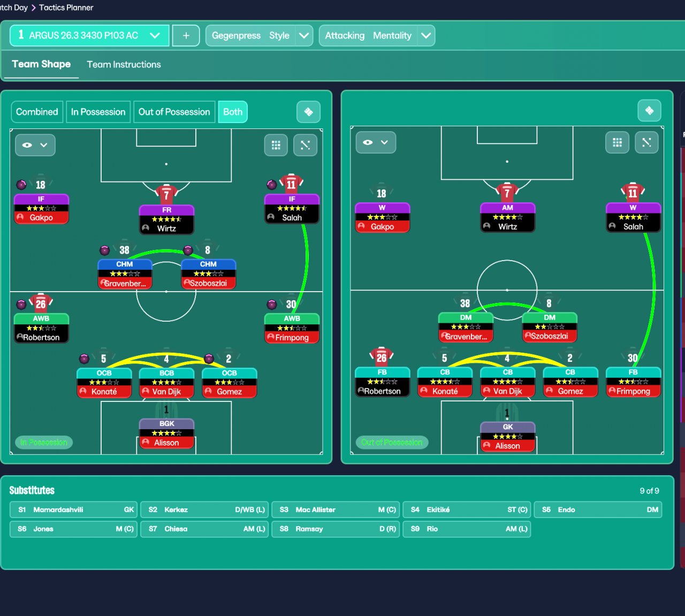The width and height of the screenshot is (685, 616).
Task: Click Robertson number 26 shirt out of possession
Action: pyautogui.click(x=382, y=357)
